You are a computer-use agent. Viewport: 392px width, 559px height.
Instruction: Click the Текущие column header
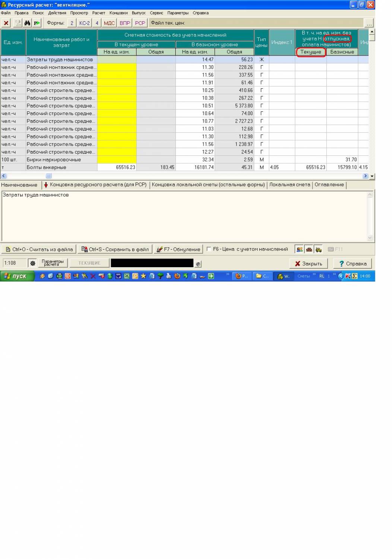point(311,52)
